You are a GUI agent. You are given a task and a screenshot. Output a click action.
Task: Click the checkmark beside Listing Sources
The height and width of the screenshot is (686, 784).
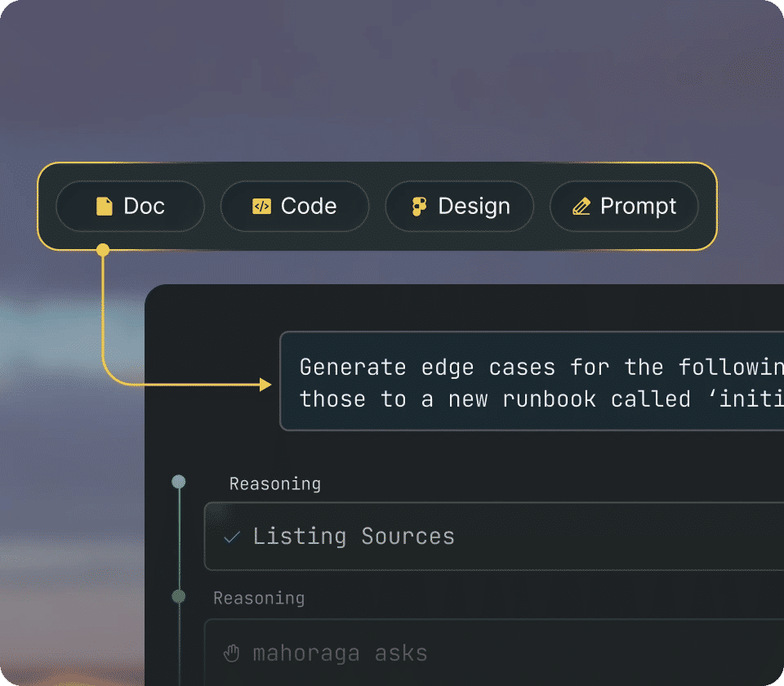tap(232, 537)
